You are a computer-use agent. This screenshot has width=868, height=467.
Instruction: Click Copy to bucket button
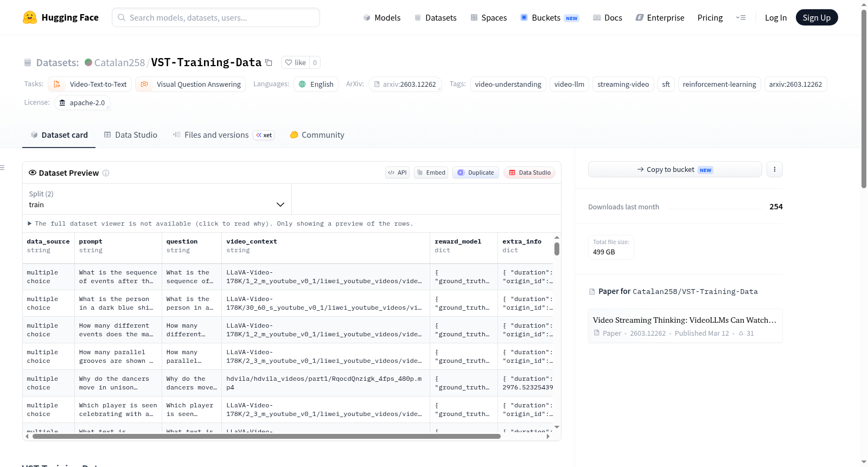[675, 169]
